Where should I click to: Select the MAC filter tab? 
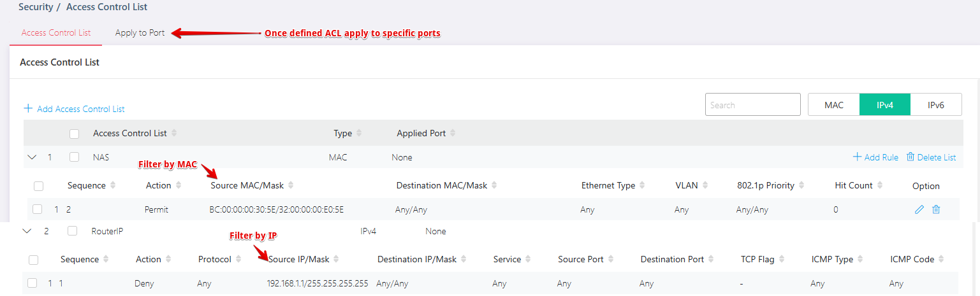coord(834,105)
